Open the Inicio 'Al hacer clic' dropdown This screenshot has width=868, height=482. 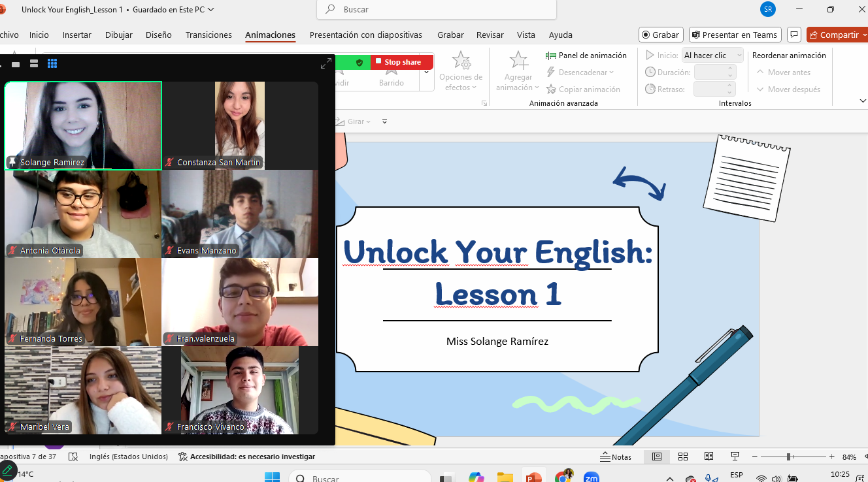tap(712, 56)
